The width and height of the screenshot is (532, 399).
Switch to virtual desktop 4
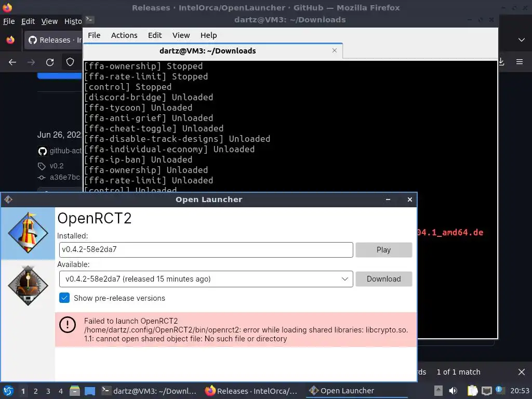point(60,391)
